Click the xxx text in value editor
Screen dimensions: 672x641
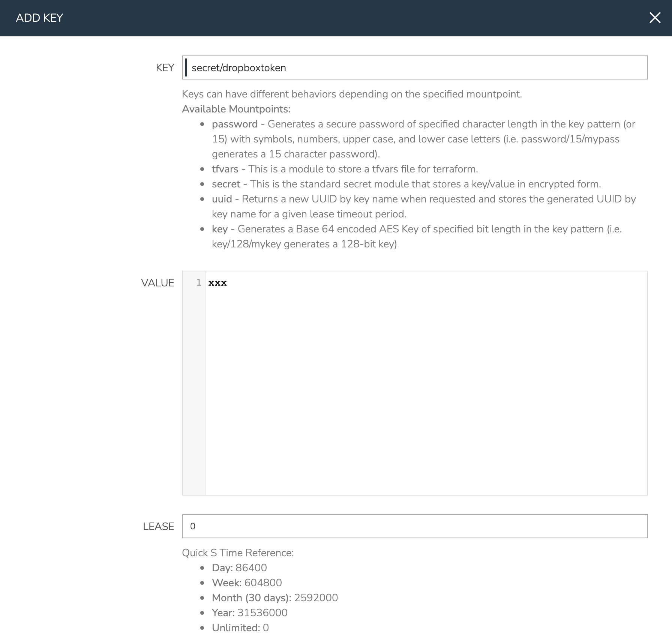point(217,283)
